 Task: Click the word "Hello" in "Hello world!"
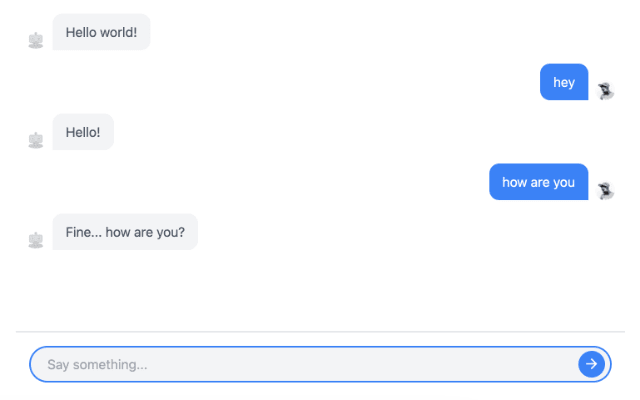click(82, 32)
